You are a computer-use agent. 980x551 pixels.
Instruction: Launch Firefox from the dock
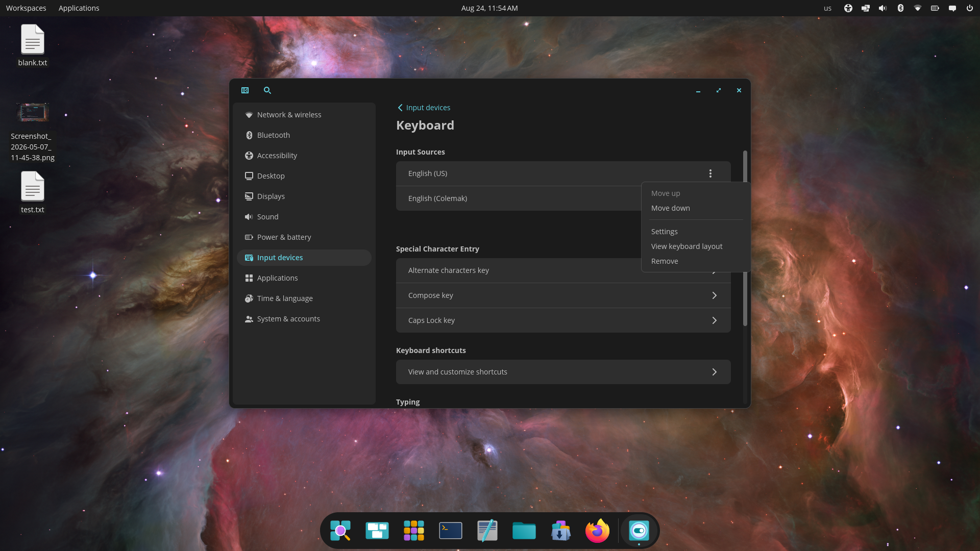click(598, 531)
